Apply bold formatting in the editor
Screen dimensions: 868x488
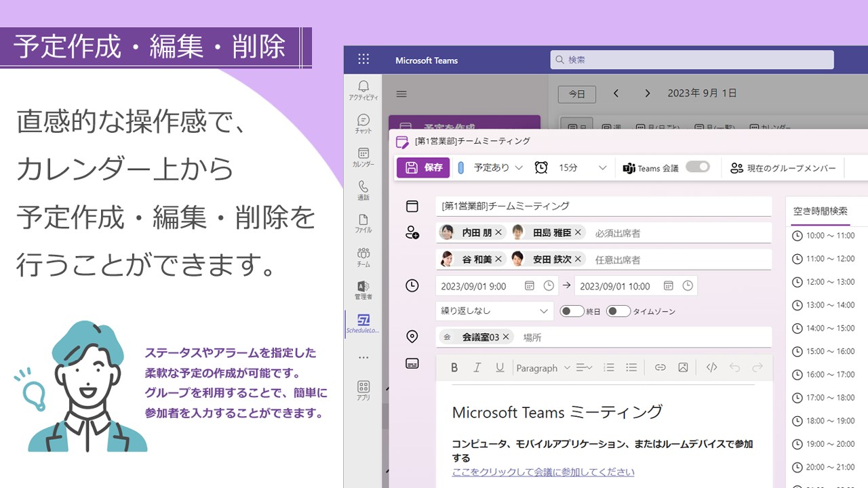coord(454,367)
